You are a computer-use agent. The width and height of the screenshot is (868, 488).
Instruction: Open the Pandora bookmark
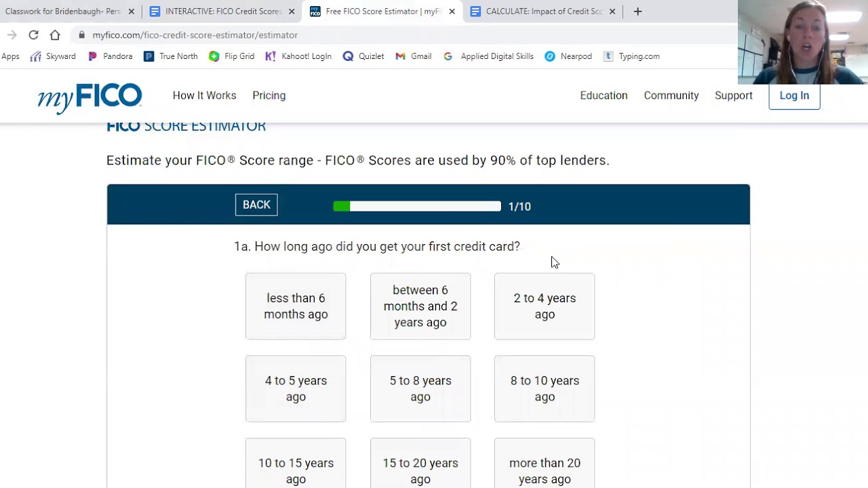[x=111, y=56]
